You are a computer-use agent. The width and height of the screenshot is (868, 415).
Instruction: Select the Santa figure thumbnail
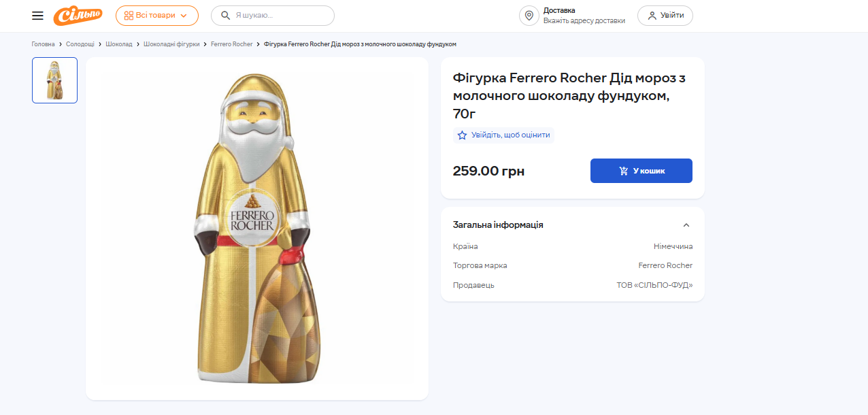click(x=54, y=80)
